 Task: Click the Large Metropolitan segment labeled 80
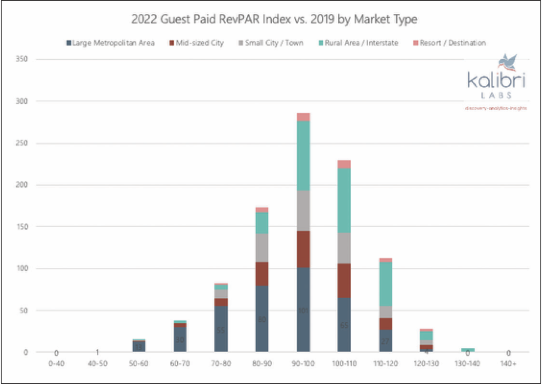[262, 319]
